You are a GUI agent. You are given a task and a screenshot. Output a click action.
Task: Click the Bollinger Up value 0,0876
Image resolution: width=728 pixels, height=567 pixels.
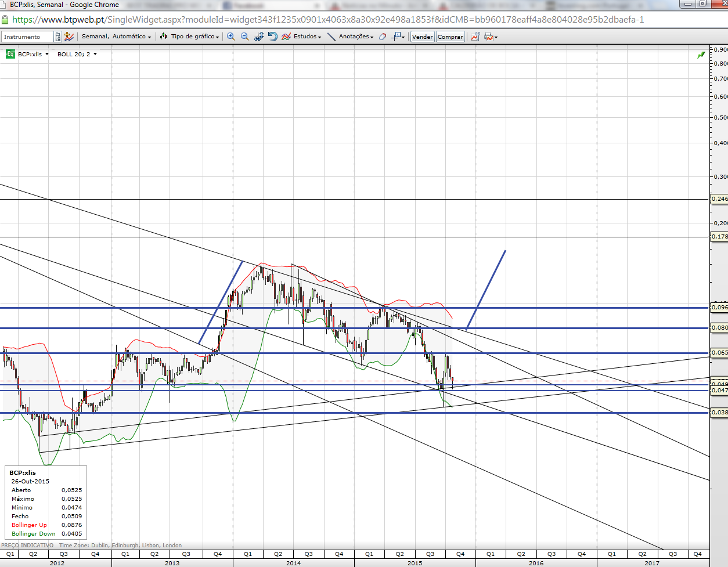point(72,525)
